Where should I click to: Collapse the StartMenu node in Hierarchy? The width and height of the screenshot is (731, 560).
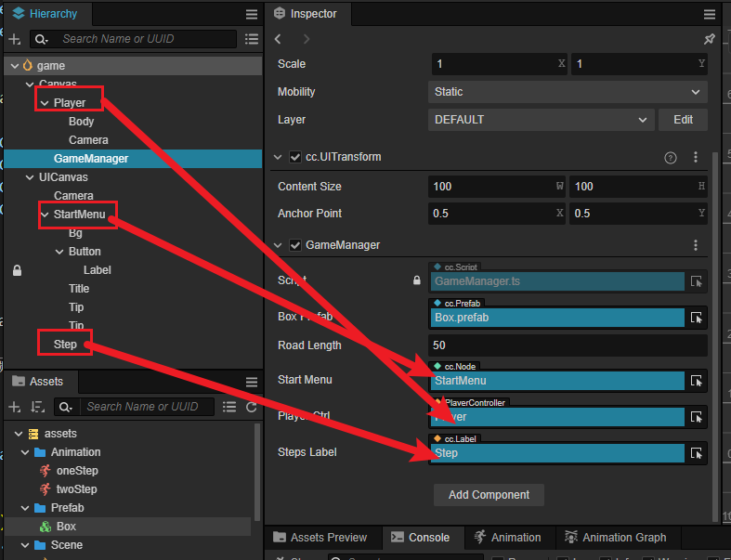click(45, 215)
